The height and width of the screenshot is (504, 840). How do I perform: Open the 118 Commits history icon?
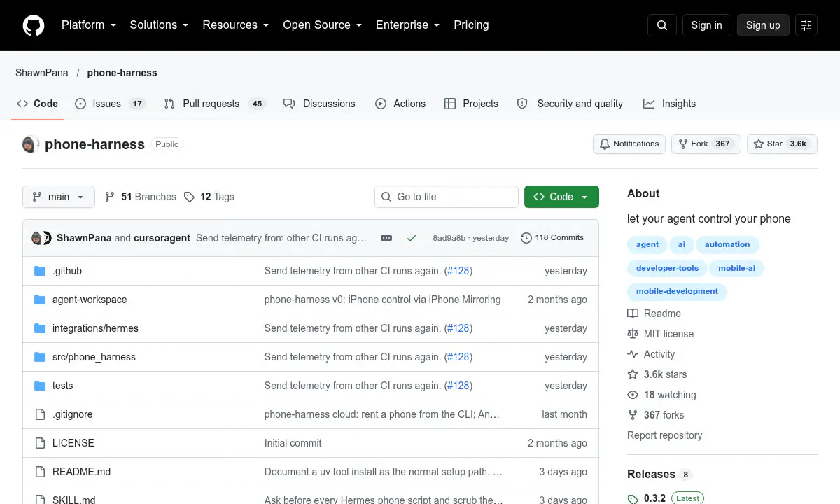pyautogui.click(x=526, y=238)
